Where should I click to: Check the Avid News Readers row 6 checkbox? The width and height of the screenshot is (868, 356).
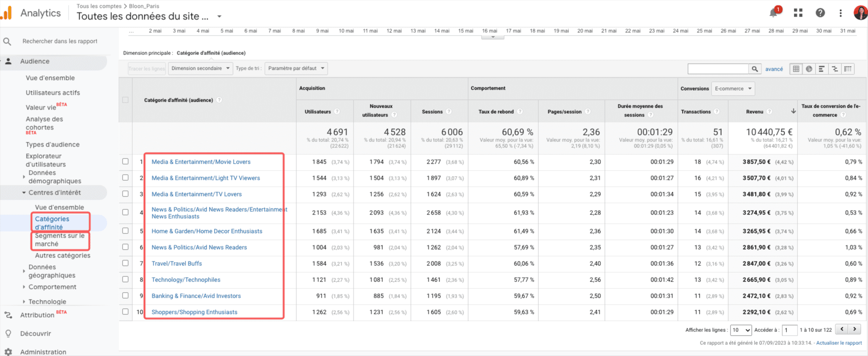click(125, 247)
